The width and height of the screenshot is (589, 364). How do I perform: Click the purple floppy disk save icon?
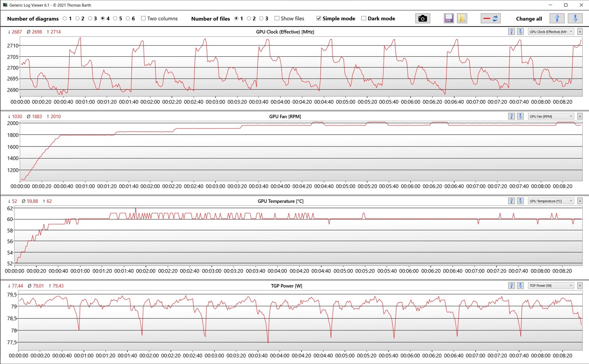pyautogui.click(x=448, y=18)
